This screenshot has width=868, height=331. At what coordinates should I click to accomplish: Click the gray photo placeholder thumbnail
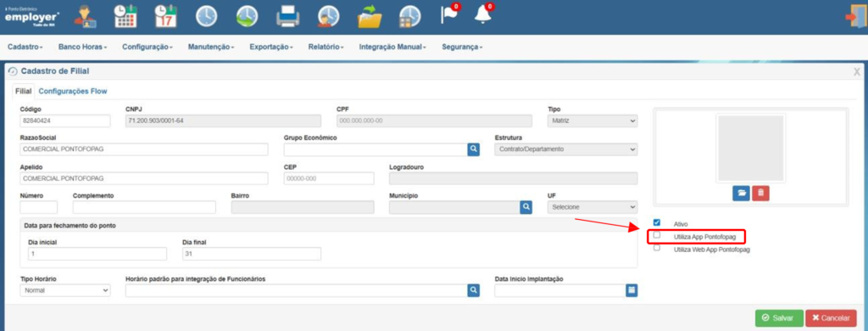point(751,148)
